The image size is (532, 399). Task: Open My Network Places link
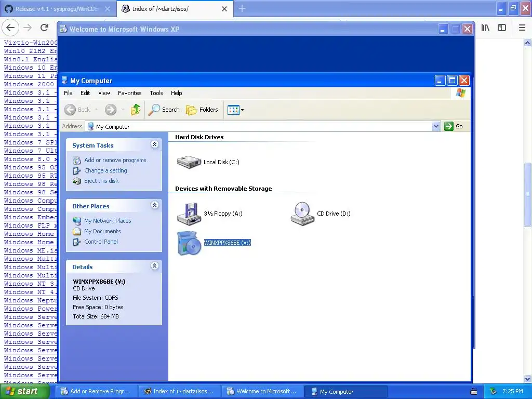[x=108, y=221]
